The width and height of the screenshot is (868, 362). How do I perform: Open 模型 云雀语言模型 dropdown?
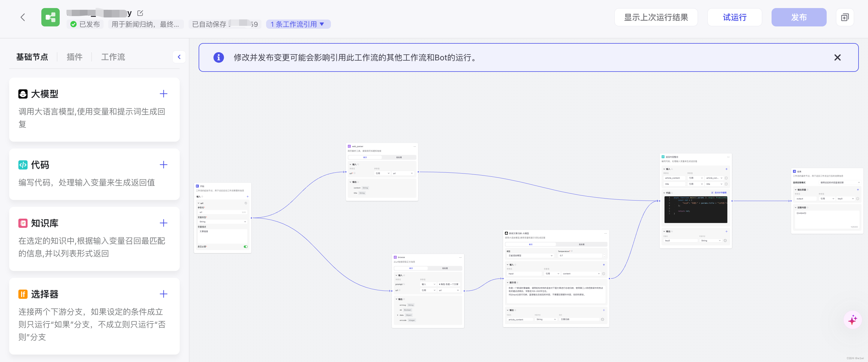[530, 256]
